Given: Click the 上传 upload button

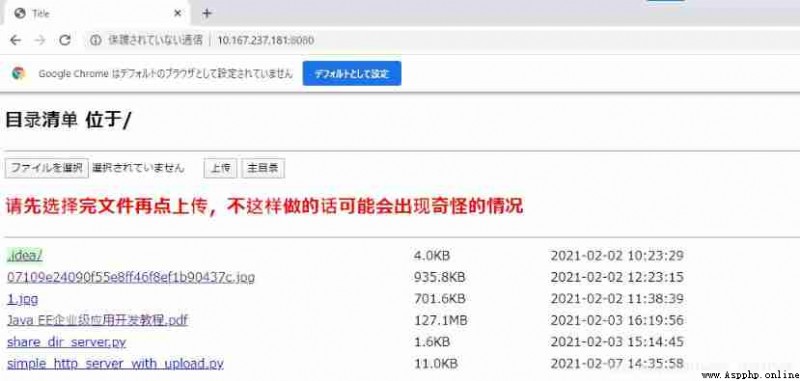Looking at the screenshot, I should point(220,168).
